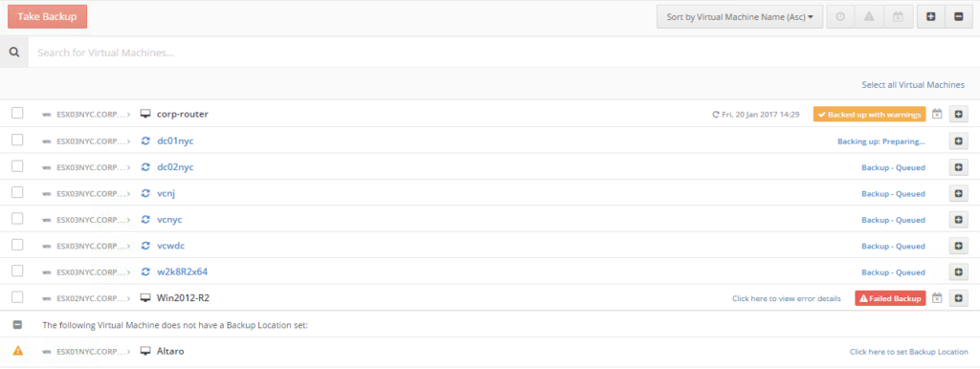The image size is (980, 369).
Task: Click the magnifier search icon
Action: click(13, 53)
